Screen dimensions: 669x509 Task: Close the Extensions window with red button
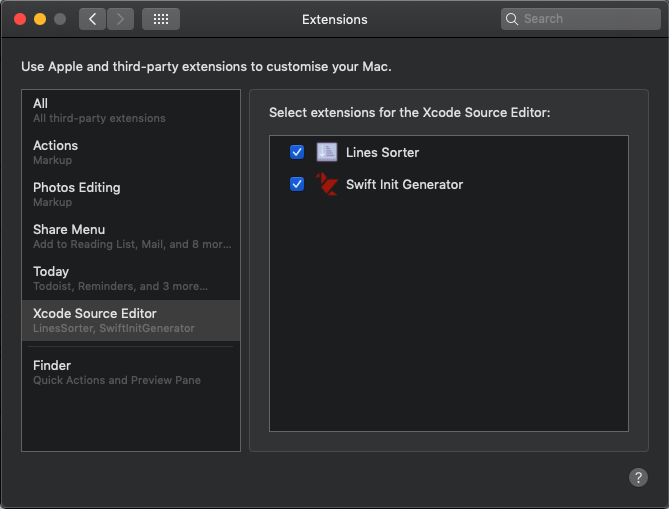coord(20,19)
